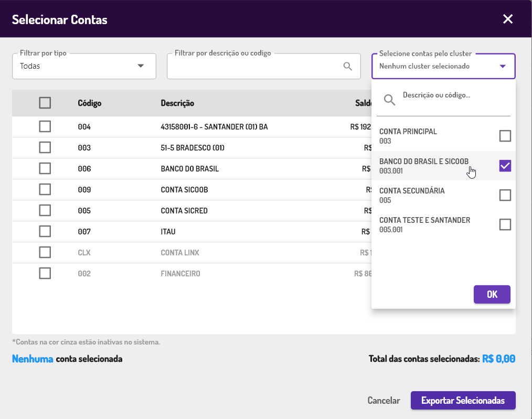Click the search magnifier in description filter
The height and width of the screenshot is (419, 532).
click(347, 66)
